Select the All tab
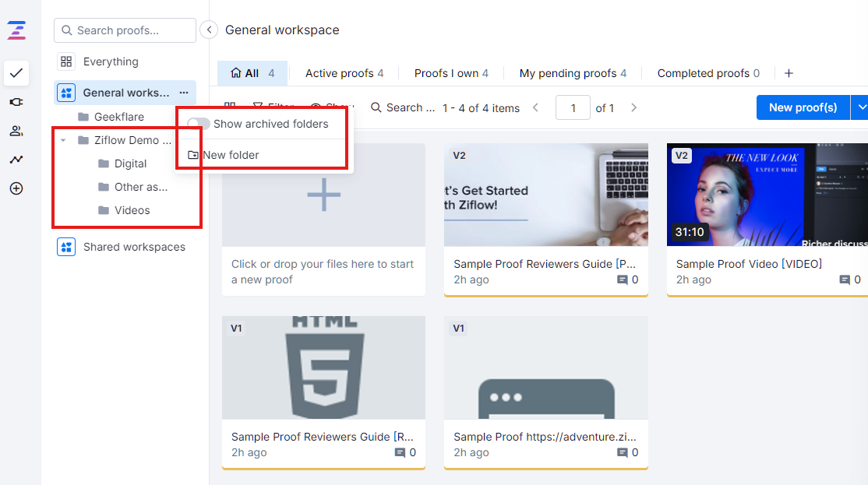The height and width of the screenshot is (485, 868). point(252,73)
